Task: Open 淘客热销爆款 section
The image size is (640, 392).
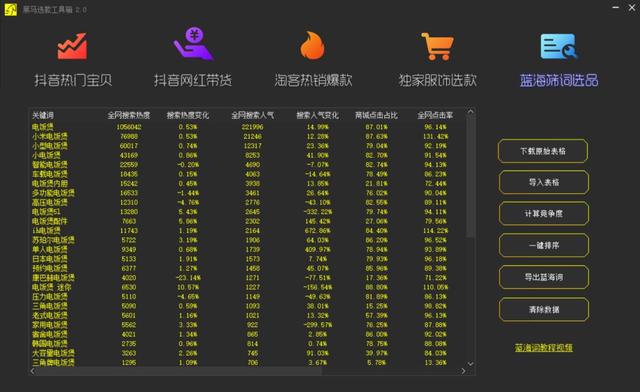Action: (x=313, y=80)
